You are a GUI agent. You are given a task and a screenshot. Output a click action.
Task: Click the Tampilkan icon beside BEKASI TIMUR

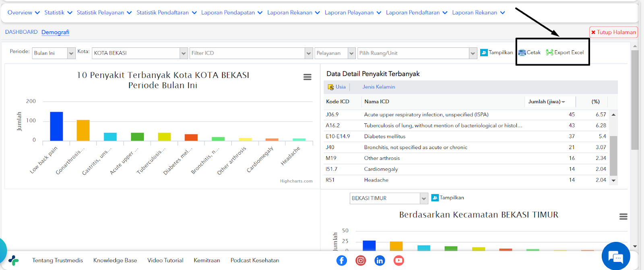435,198
